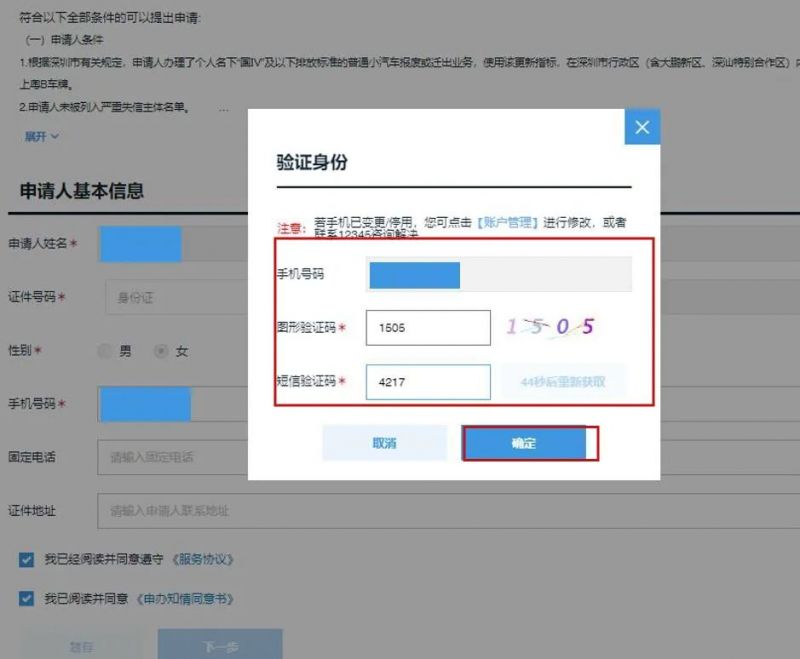Open the 《申办知情同意书》 link
Image resolution: width=800 pixels, height=659 pixels.
186,598
